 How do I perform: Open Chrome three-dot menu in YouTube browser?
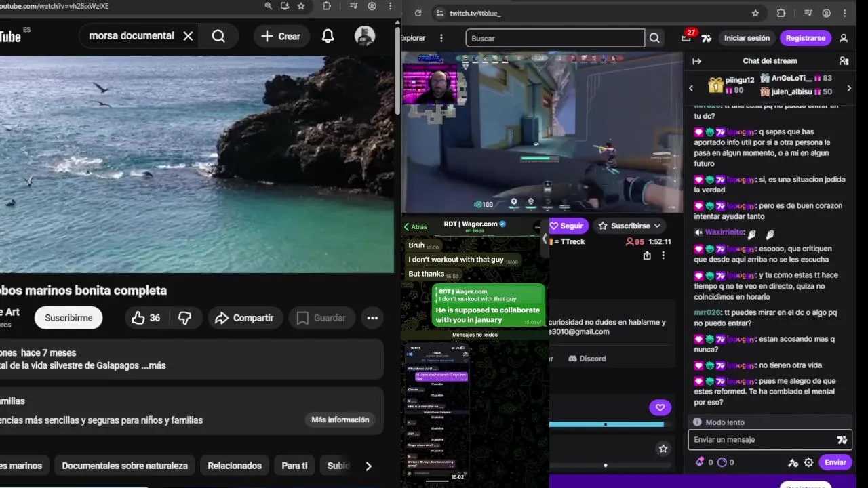(391, 6)
